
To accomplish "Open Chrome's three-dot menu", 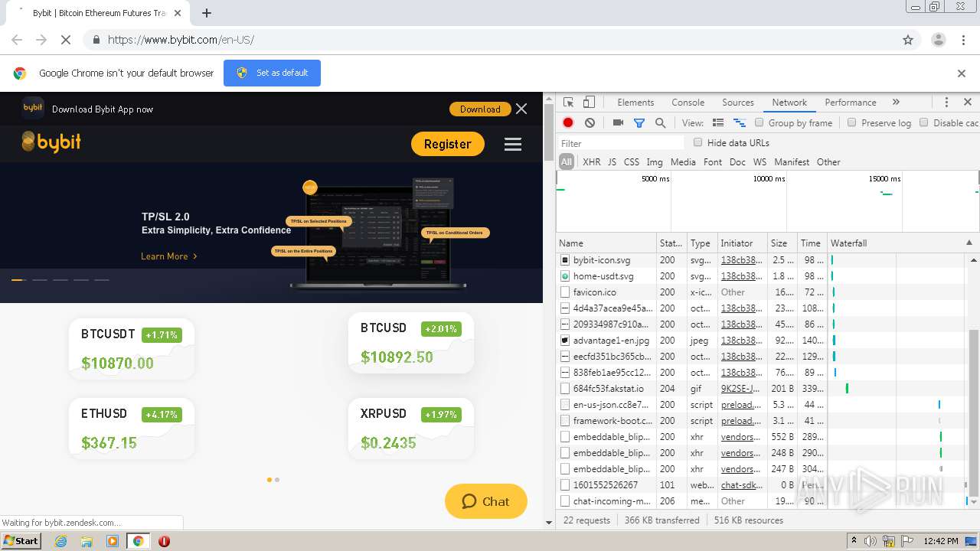I will click(x=963, y=40).
